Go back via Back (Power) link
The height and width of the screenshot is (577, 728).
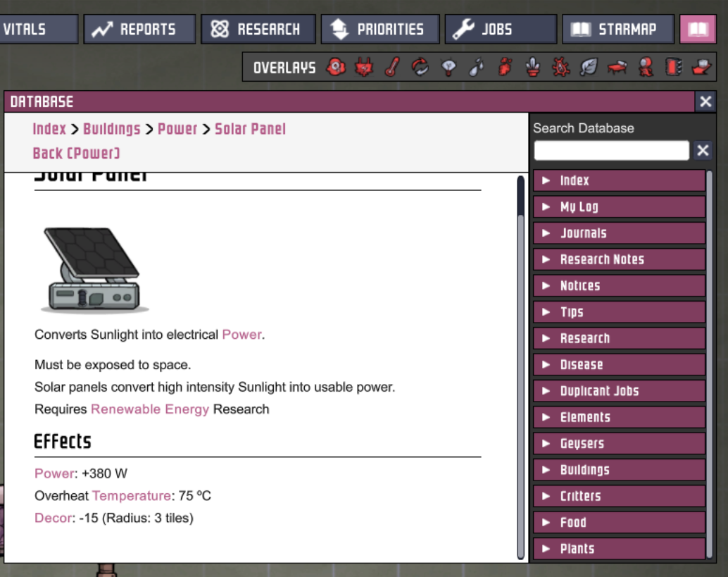pyautogui.click(x=76, y=154)
